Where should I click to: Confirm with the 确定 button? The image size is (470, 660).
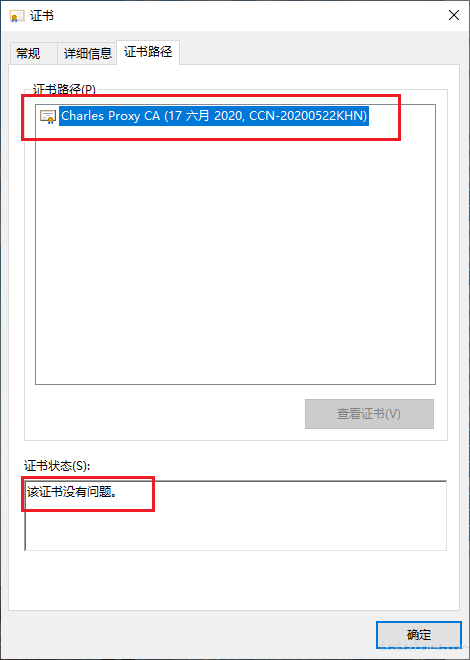tap(419, 635)
